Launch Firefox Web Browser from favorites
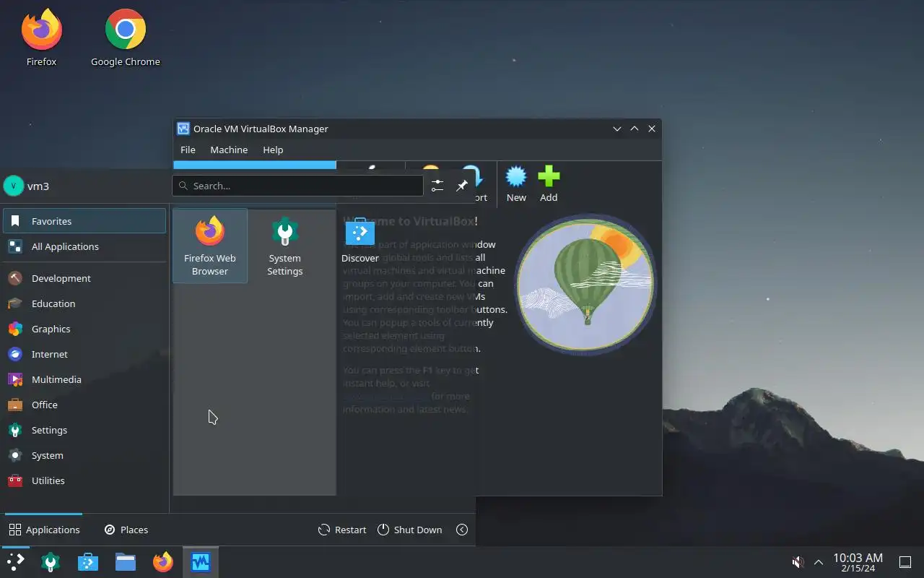The image size is (924, 578). 210,246
